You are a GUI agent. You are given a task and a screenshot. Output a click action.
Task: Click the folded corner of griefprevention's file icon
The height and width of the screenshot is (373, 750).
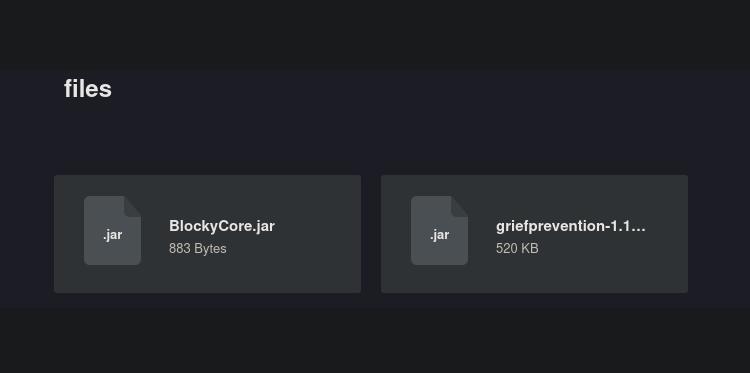click(460, 206)
